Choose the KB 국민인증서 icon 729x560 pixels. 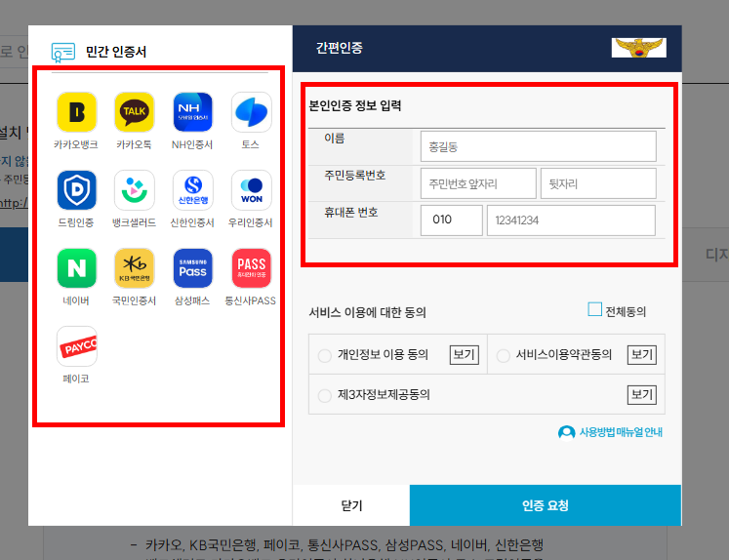(x=135, y=268)
